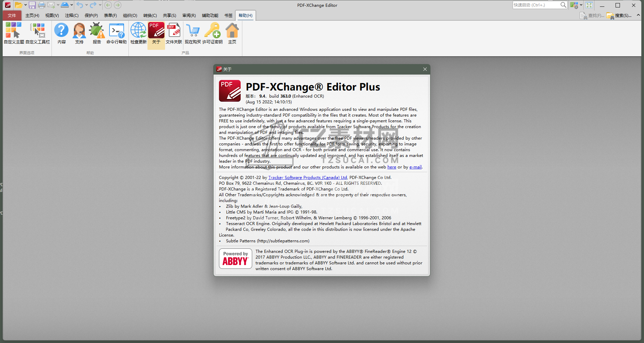Click the 搜索(S) search button
The height and width of the screenshot is (343, 644).
click(619, 16)
